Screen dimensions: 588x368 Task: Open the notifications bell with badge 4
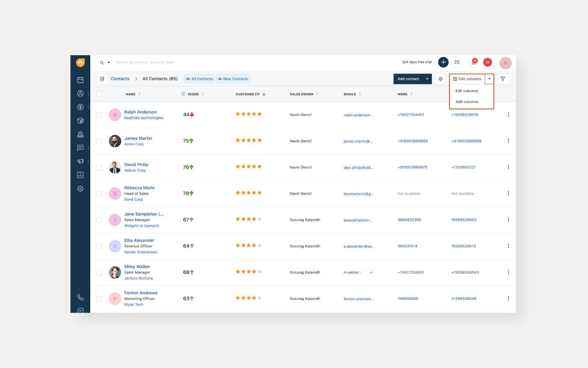point(473,62)
